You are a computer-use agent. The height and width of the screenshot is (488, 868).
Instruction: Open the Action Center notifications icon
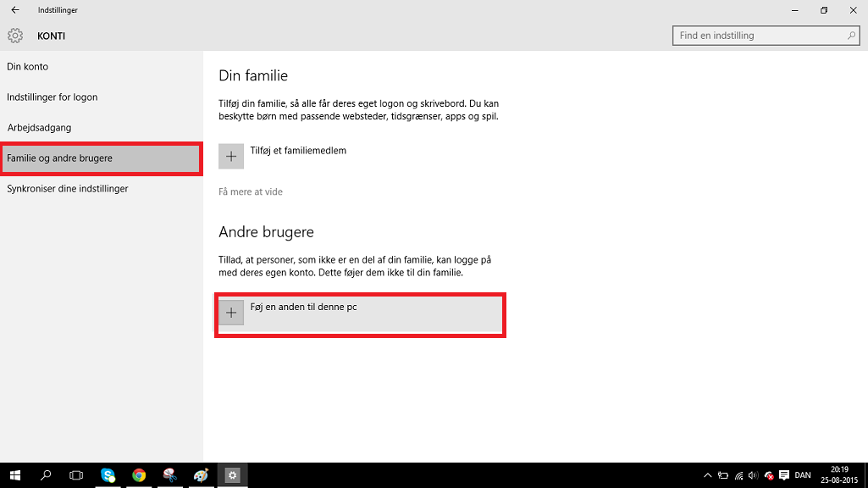(x=784, y=475)
